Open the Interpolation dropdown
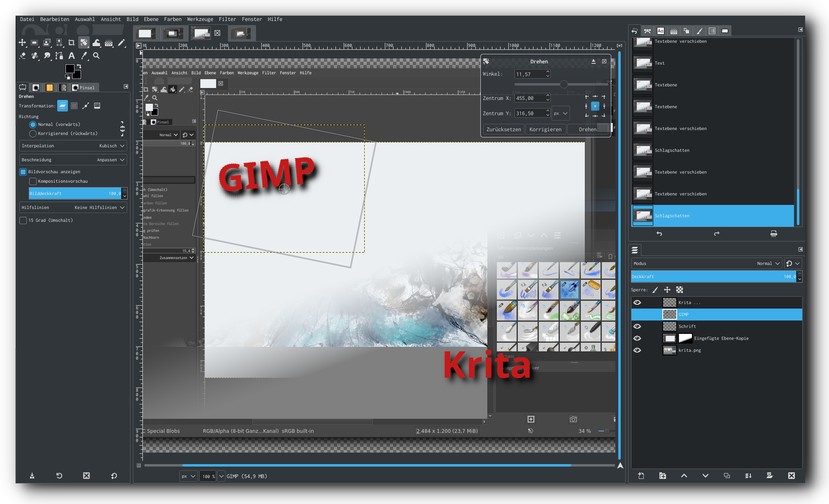The image size is (829, 504). click(73, 146)
